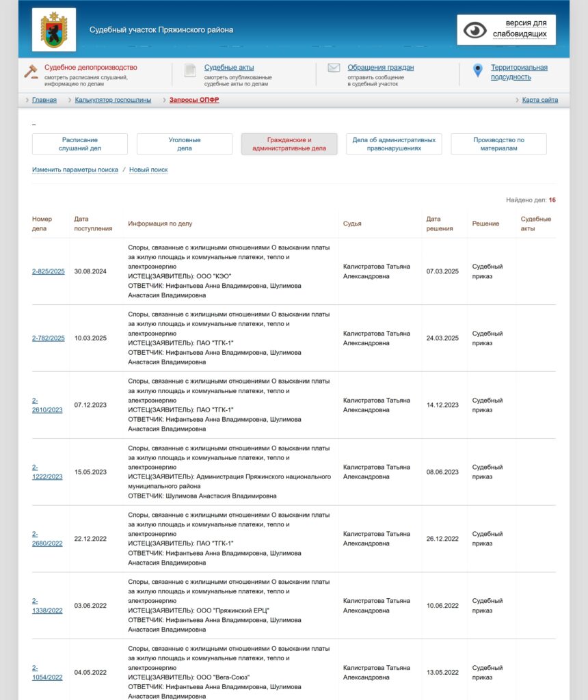Image resolution: width=588 pixels, height=700 pixels.
Task: Click the eye icon for visually impaired version
Action: pos(475,30)
